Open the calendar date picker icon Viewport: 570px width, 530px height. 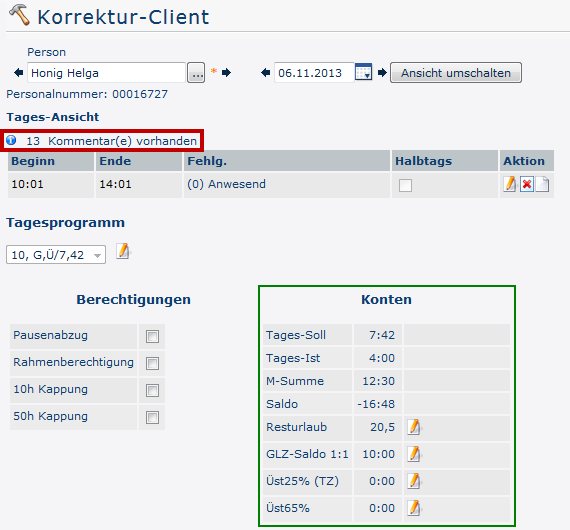[363, 72]
